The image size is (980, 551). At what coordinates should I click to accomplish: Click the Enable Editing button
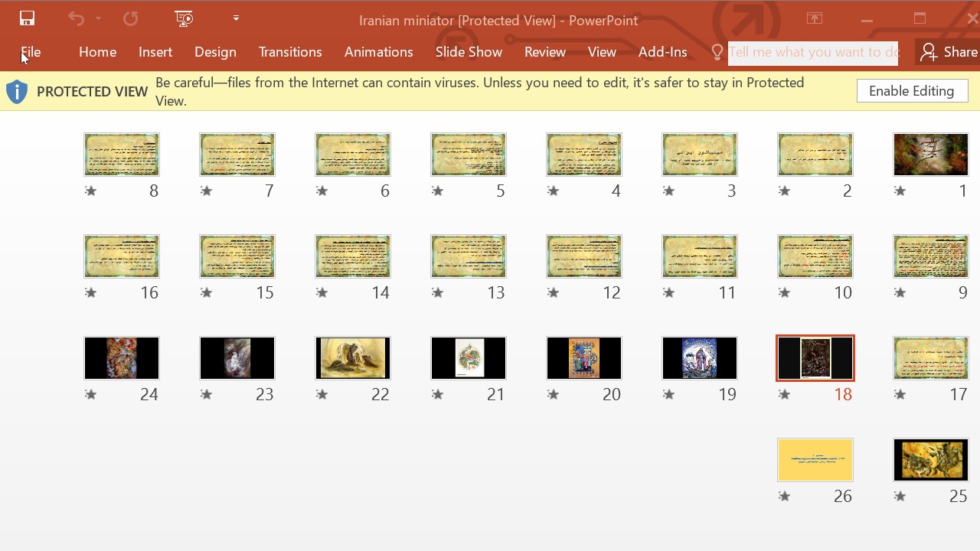[x=912, y=91]
